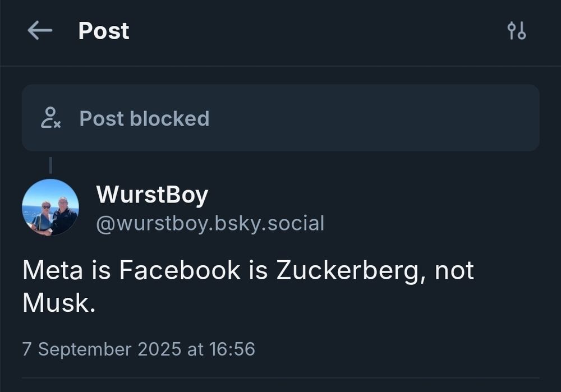Click the blocked user icon

click(50, 118)
